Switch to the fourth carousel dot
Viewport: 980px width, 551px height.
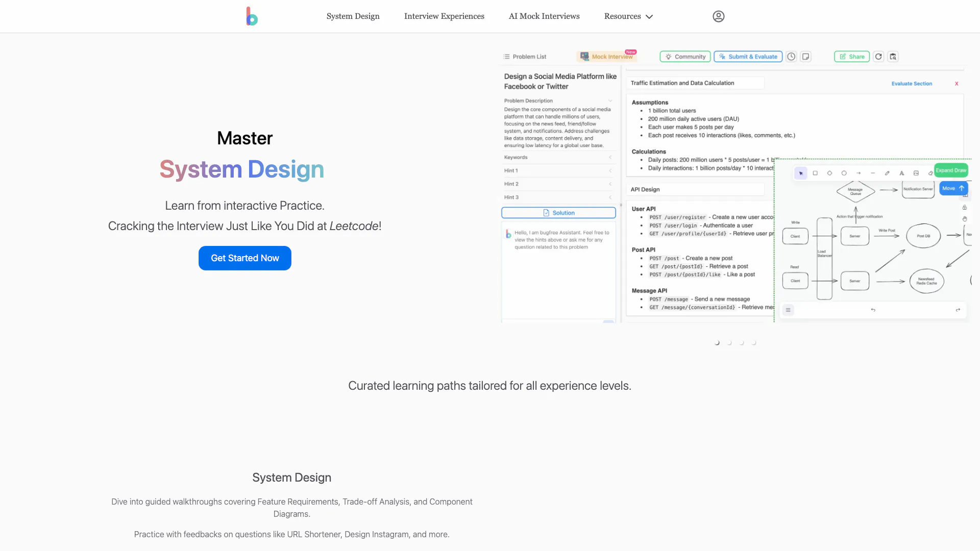pyautogui.click(x=754, y=343)
